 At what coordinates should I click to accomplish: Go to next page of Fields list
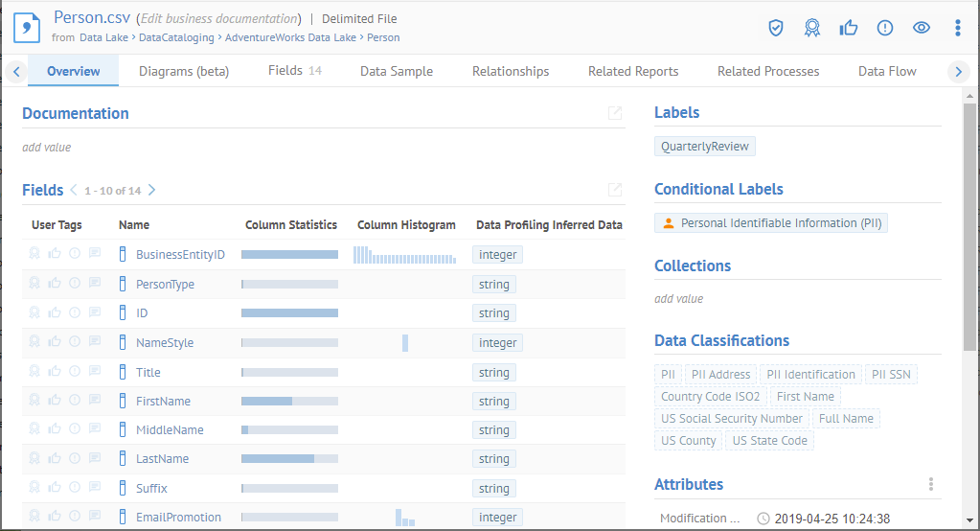(151, 191)
